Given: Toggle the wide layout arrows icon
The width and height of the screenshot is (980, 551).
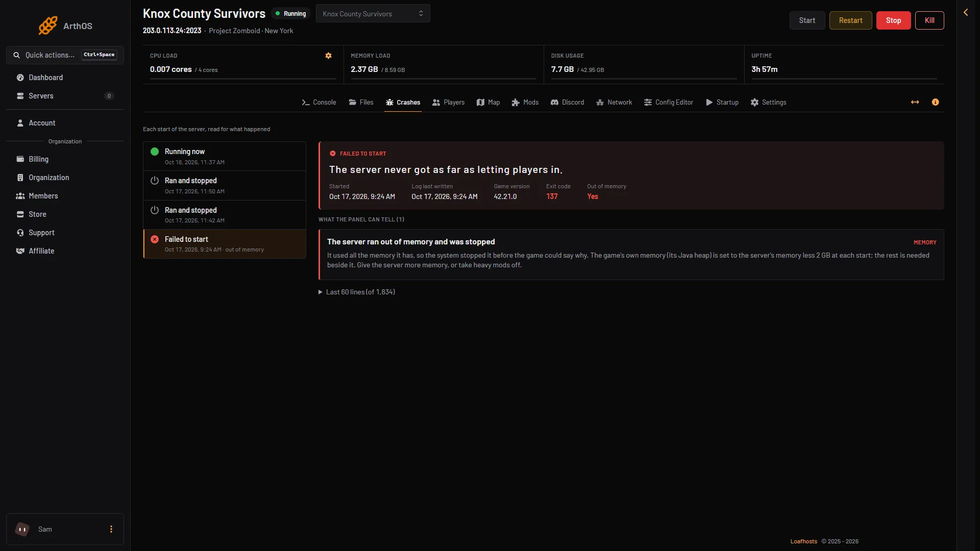Looking at the screenshot, I should click(x=915, y=102).
